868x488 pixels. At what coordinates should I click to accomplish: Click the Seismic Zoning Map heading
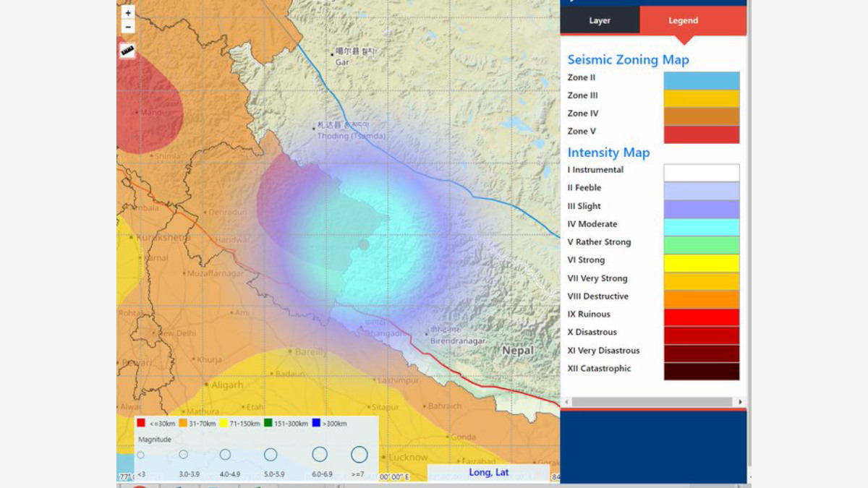coord(627,59)
